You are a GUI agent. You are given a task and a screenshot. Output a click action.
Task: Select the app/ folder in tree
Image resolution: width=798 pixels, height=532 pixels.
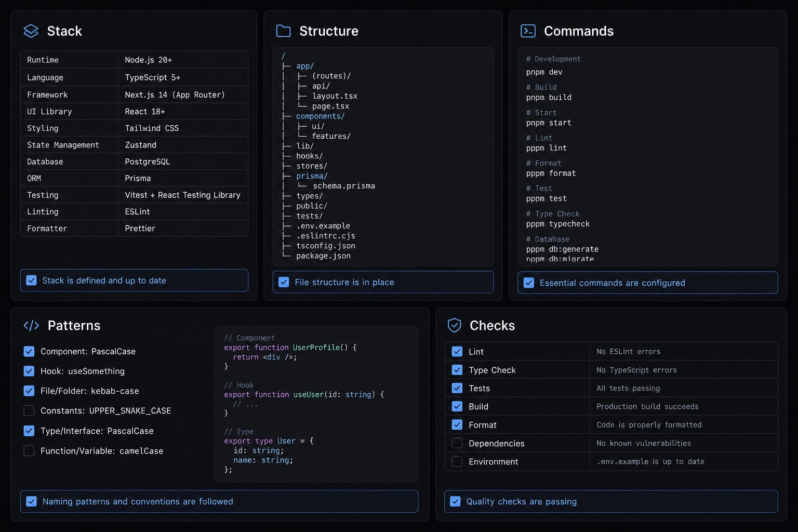(x=305, y=66)
